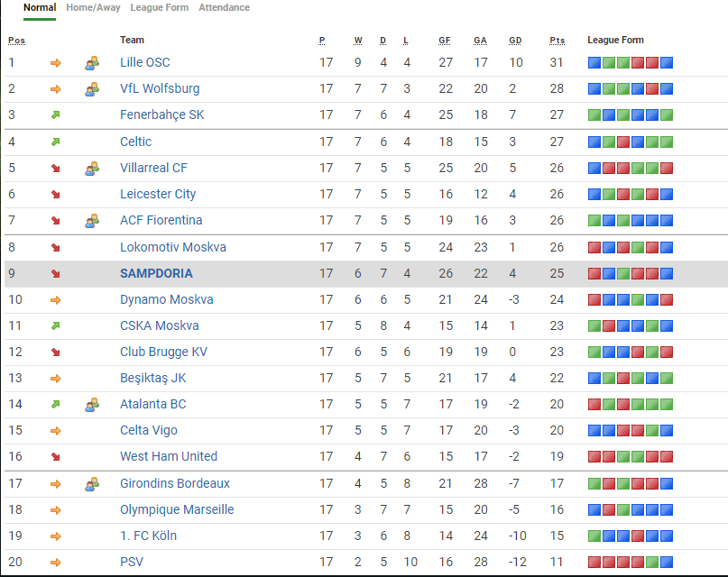Sort by the Pos column header

[x=16, y=40]
